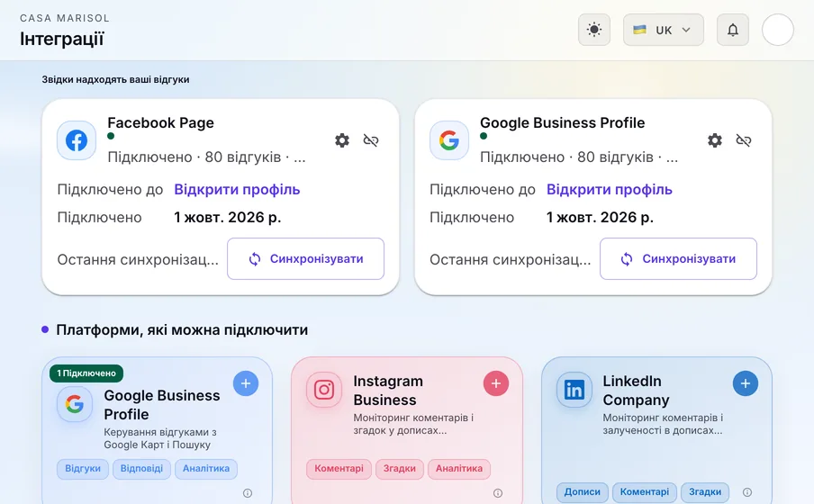Click the '1 Підключено' badge
The image size is (814, 504).
(86, 373)
